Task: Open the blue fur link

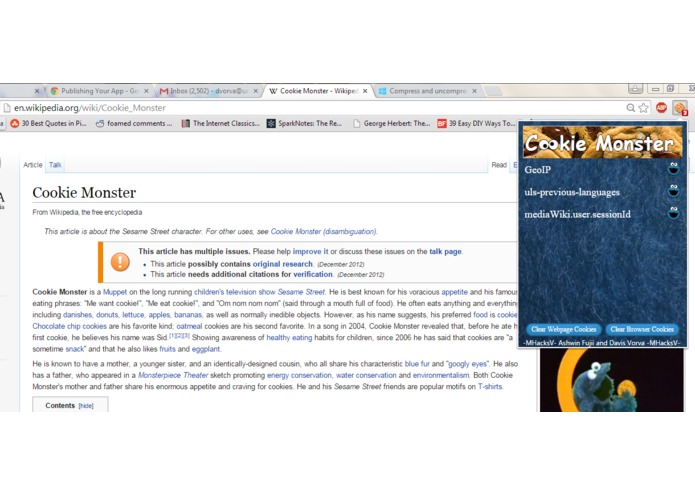Action: coord(417,364)
